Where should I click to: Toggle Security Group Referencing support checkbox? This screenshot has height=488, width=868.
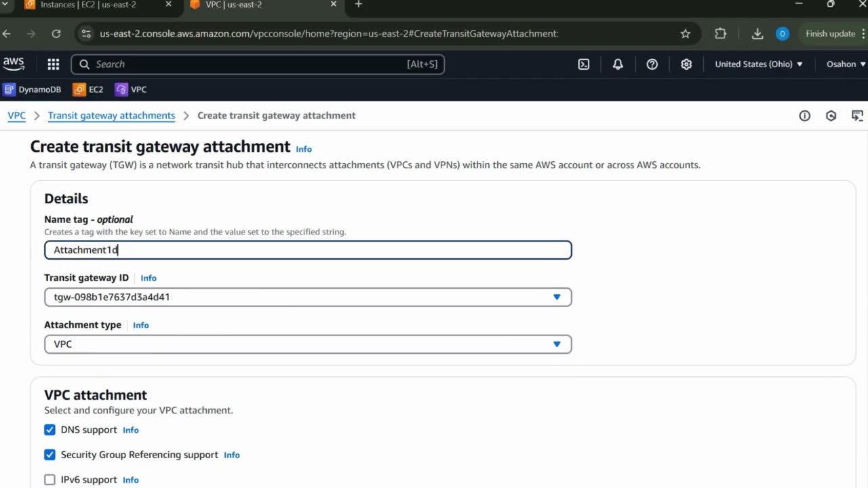coord(50,455)
